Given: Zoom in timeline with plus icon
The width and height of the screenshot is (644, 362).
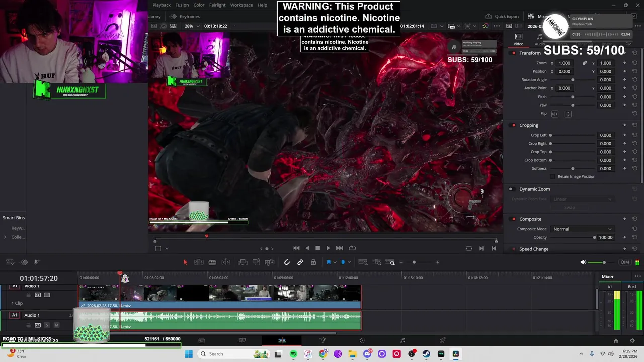Looking at the screenshot, I should (437, 262).
